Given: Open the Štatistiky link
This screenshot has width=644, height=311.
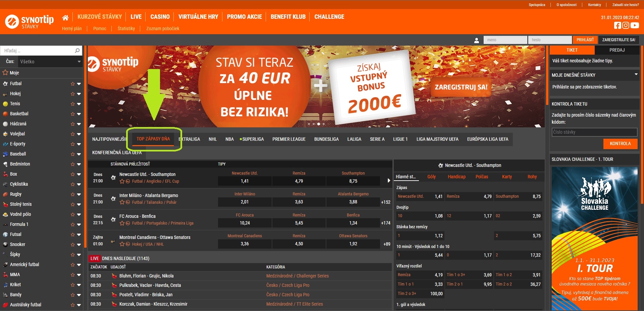Looking at the screenshot, I should click(x=126, y=28).
